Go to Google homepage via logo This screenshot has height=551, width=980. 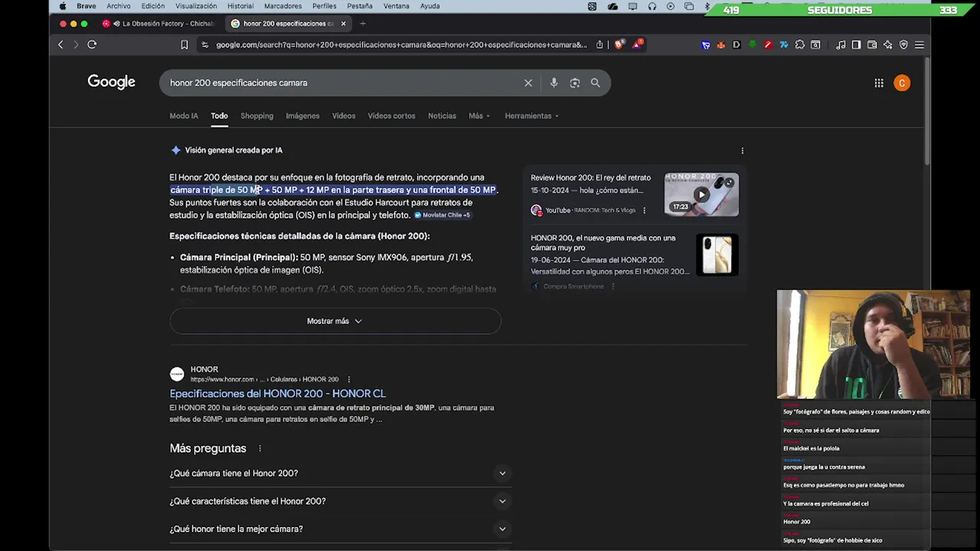111,82
